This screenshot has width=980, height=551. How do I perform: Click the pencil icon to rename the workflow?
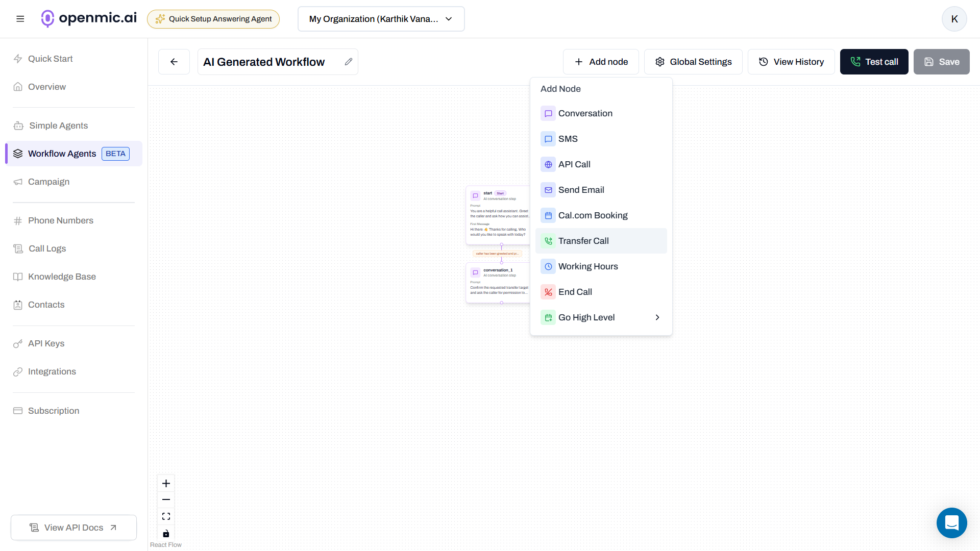tap(349, 61)
